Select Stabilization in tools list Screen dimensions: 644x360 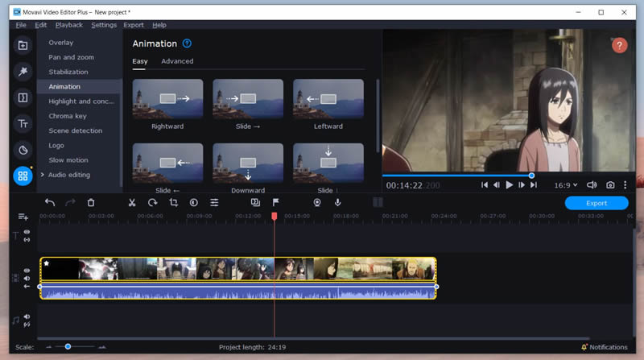point(68,72)
